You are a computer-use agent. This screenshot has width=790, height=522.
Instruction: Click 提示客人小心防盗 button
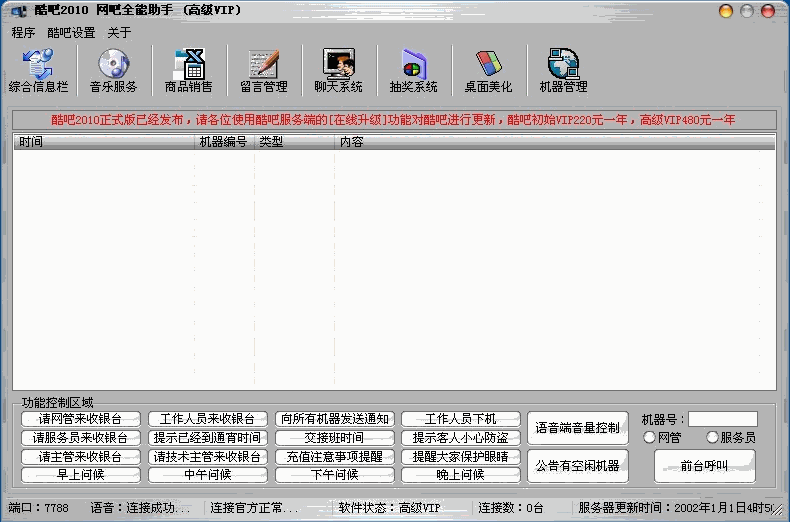(x=460, y=438)
